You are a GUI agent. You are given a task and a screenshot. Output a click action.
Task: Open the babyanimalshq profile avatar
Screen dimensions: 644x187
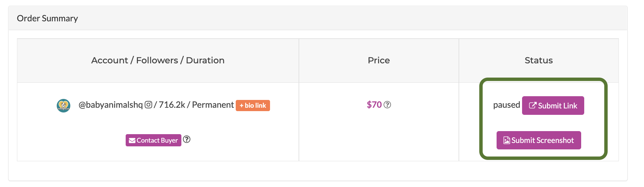point(64,106)
